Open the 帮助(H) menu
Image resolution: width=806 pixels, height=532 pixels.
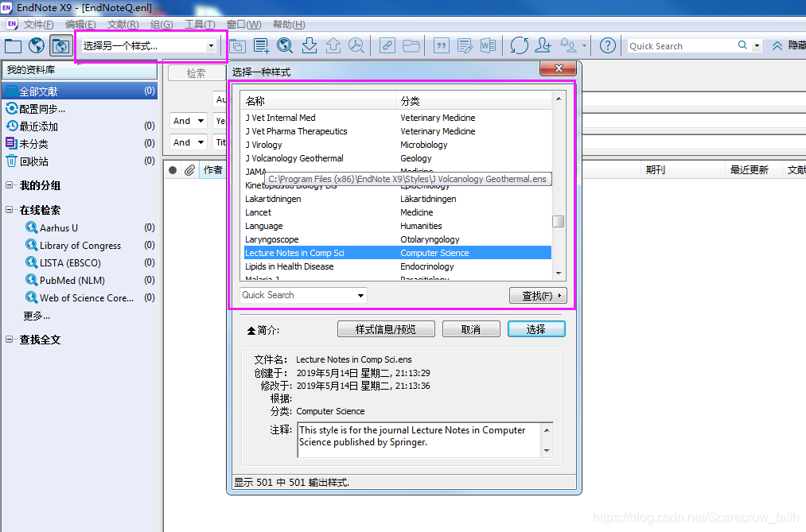289,25
